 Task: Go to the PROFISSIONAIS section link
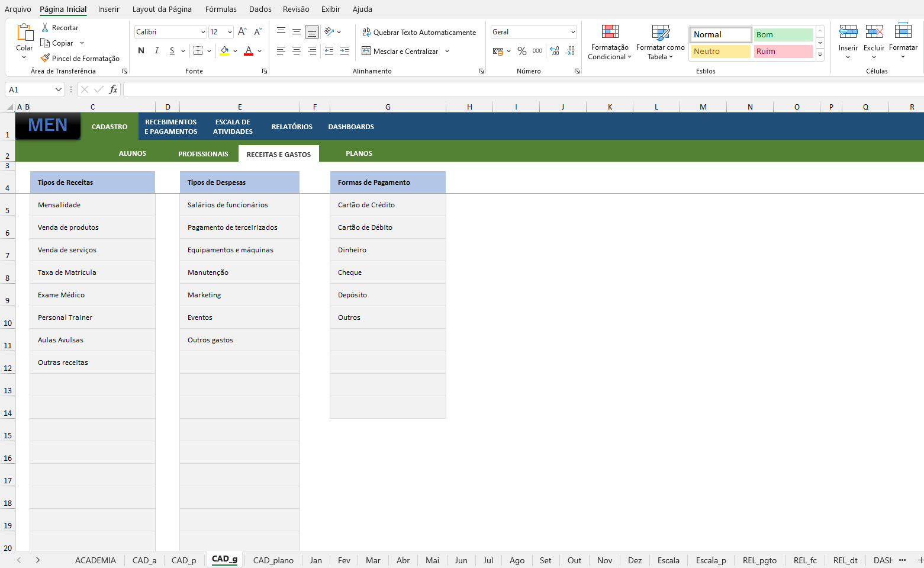[x=203, y=154]
